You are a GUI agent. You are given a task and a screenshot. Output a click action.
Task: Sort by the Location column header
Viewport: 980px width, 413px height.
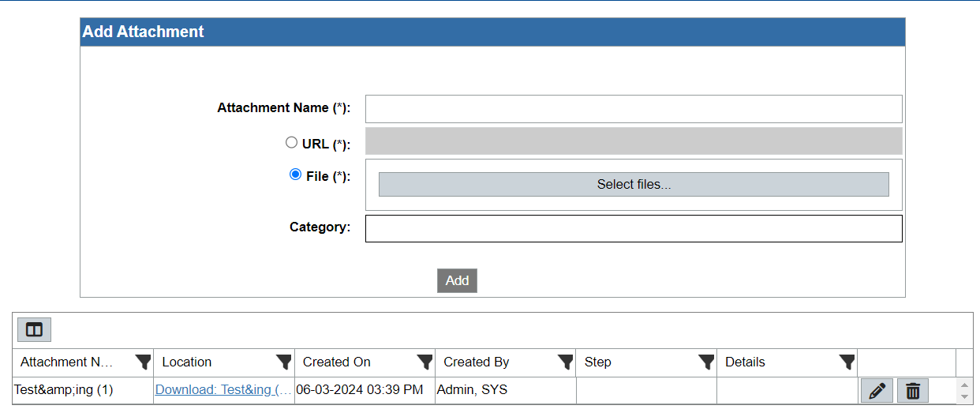coord(187,362)
